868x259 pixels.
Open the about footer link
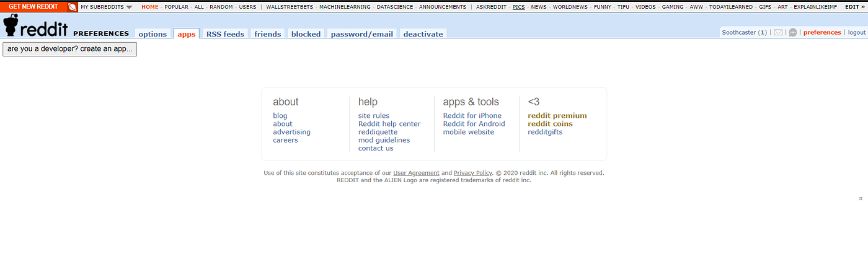pyautogui.click(x=283, y=124)
